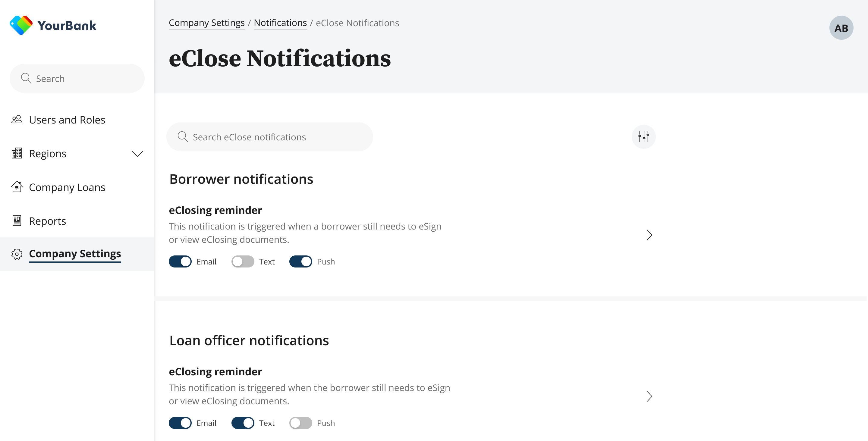Click the Company Settings gear icon
868x441 pixels.
(17, 254)
